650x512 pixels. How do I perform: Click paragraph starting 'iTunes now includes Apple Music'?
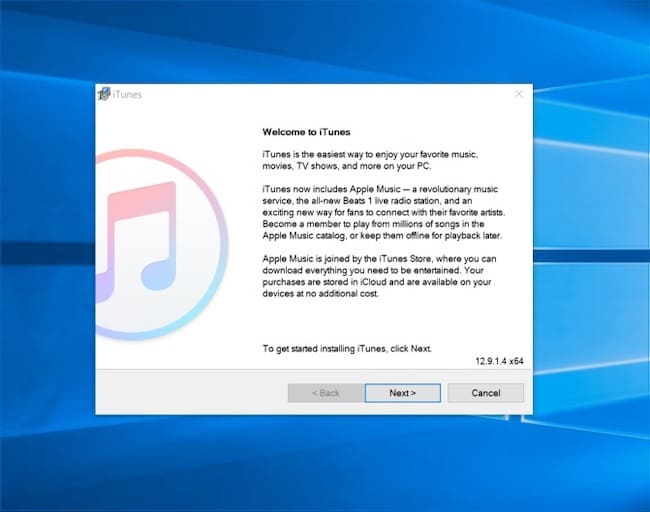[383, 212]
